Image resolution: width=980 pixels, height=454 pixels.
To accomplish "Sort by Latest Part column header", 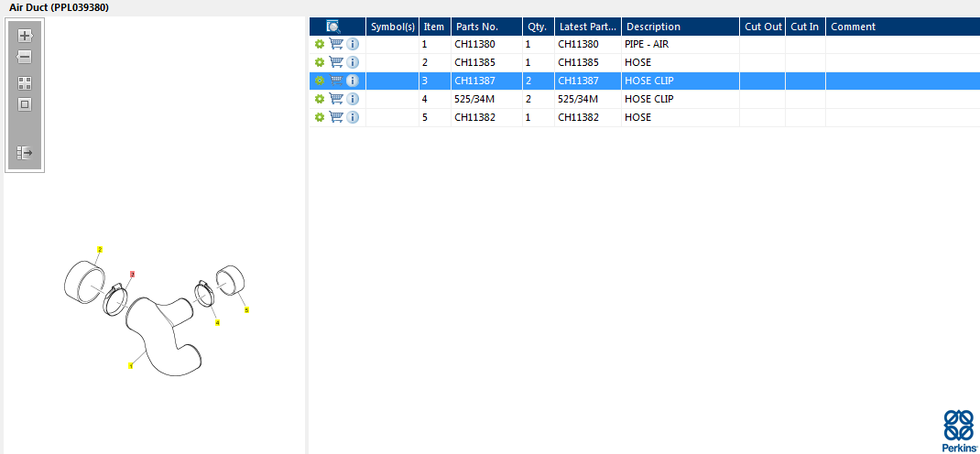I will point(588,27).
